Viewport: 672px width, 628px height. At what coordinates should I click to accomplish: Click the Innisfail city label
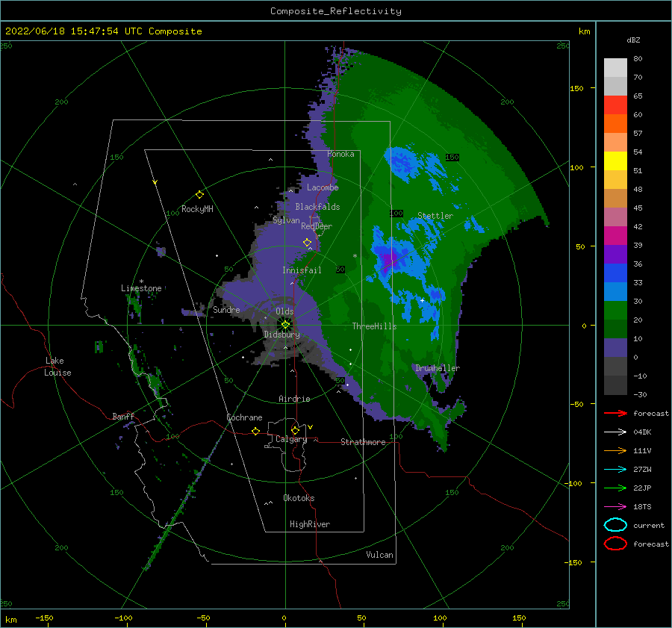pyautogui.click(x=302, y=270)
